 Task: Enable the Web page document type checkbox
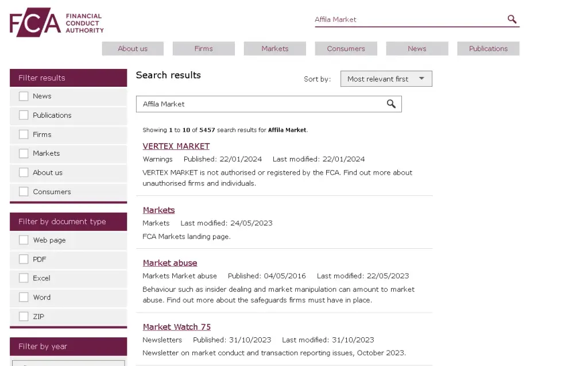[24, 240]
